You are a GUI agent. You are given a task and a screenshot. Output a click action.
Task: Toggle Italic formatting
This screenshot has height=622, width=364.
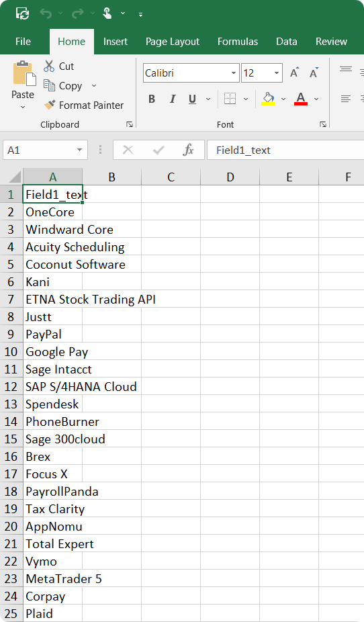point(173,99)
